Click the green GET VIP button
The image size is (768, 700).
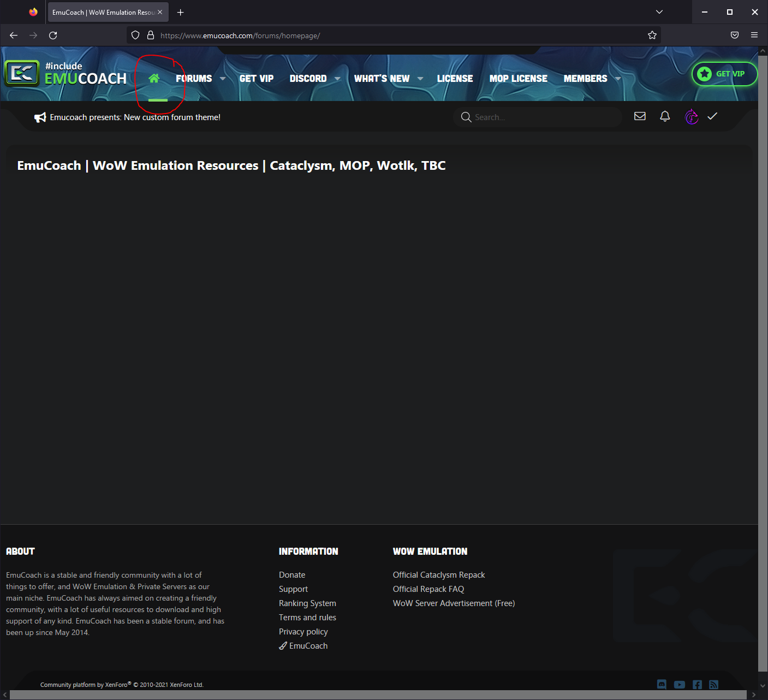tap(724, 74)
